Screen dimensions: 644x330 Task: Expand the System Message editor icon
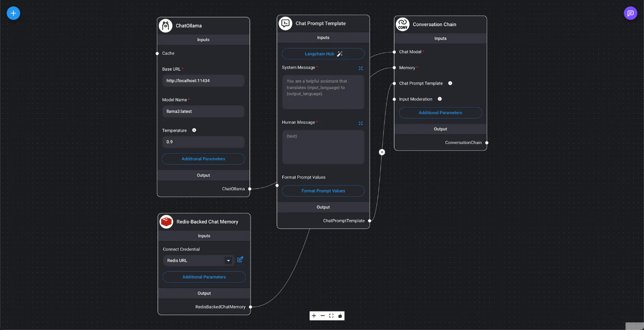361,68
